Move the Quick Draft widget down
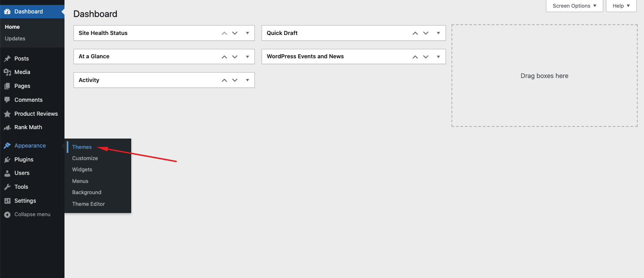 click(425, 33)
